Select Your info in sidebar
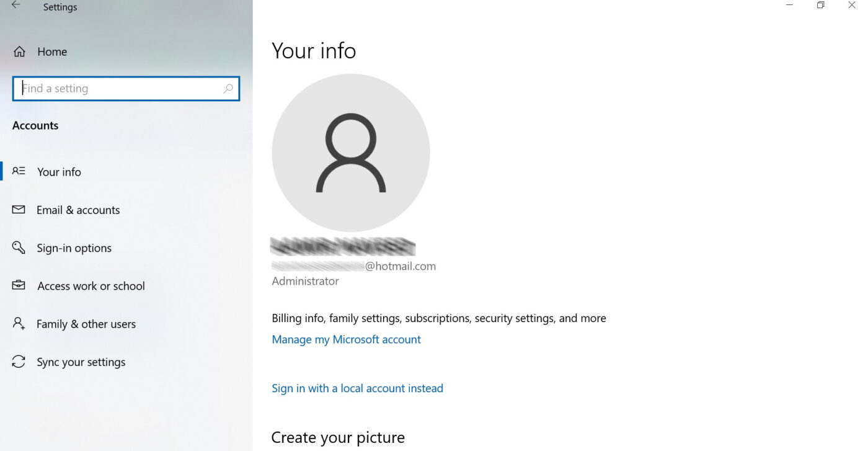Viewport: 868px width, 451px height. 59,172
